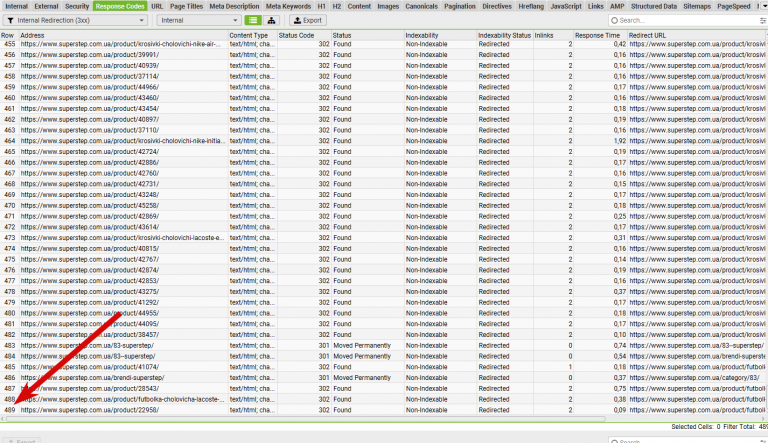Switch to Meta Description tab
Viewport: 768px width, 443px height.
click(x=234, y=6)
